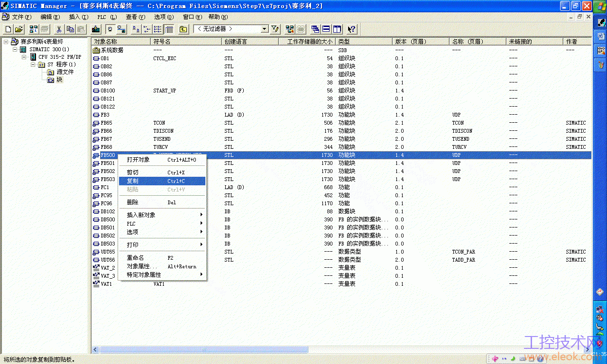Image resolution: width=607 pixels, height=364 pixels.
Task: Go up one level with the toolbar folder icon
Action: point(184,29)
